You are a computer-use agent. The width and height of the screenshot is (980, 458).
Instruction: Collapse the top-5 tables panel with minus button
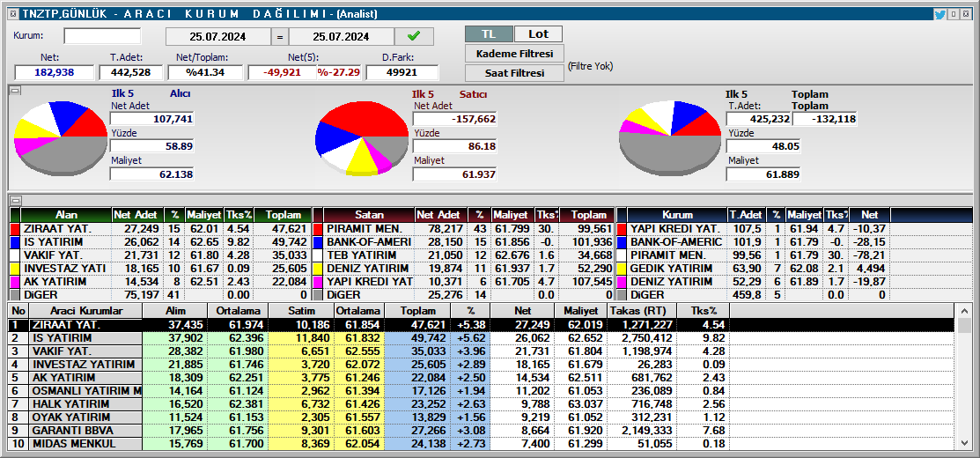tap(16, 201)
